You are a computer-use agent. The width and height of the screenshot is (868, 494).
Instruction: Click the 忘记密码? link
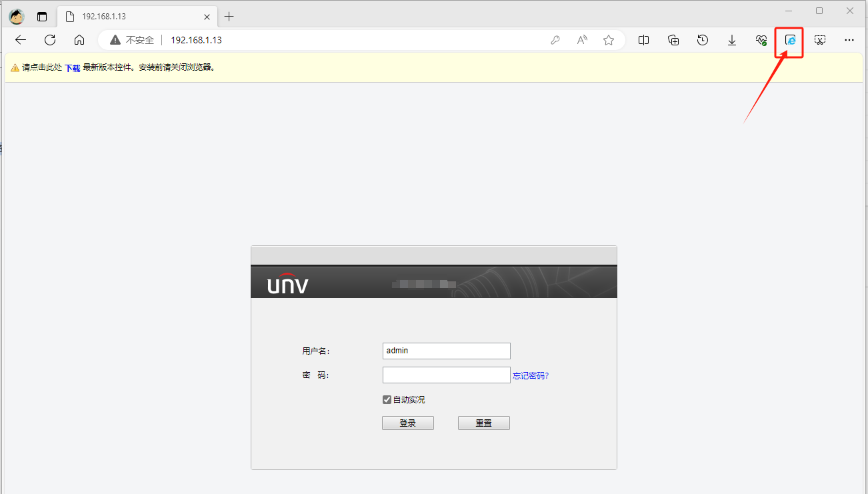pyautogui.click(x=531, y=375)
